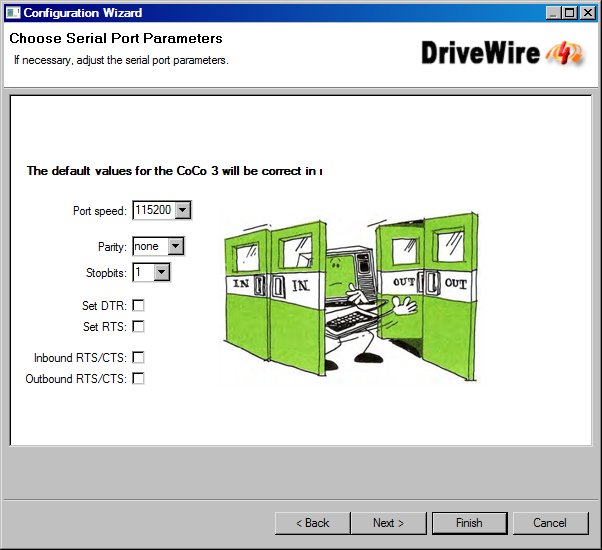The image size is (602, 550).
Task: Toggle the Set RTS checkbox
Action: 138,326
